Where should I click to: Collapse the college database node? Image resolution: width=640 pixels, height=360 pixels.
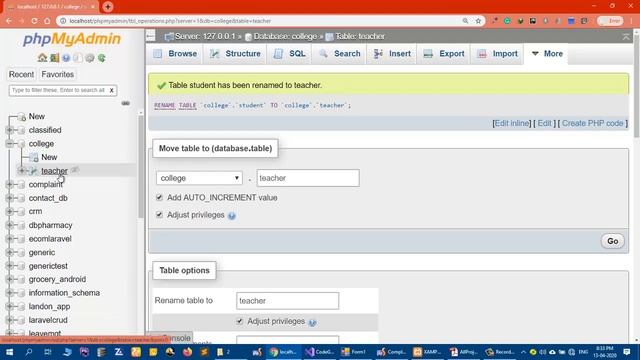[9, 144]
